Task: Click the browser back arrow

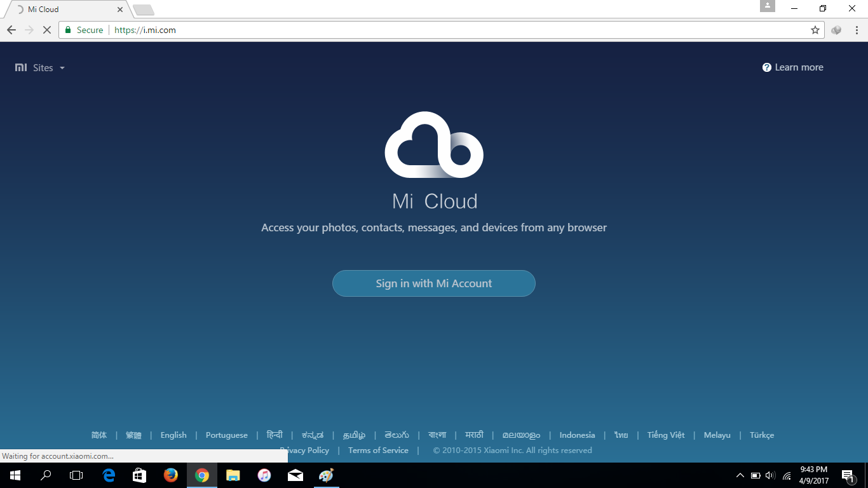Action: click(x=11, y=30)
